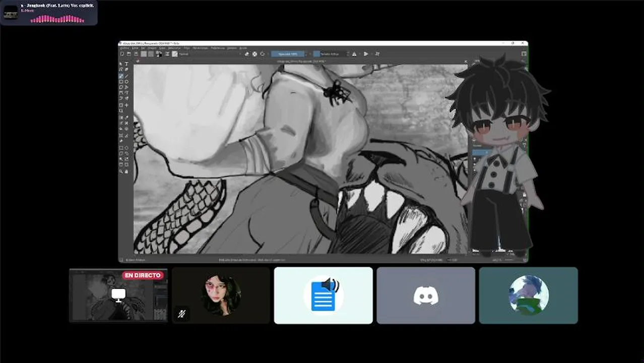Open the Herramientas menu
The width and height of the screenshot is (644, 363).
coord(200,48)
